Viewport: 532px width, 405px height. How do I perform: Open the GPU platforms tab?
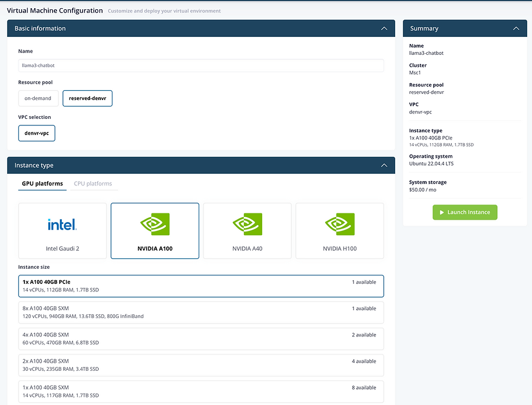click(42, 183)
